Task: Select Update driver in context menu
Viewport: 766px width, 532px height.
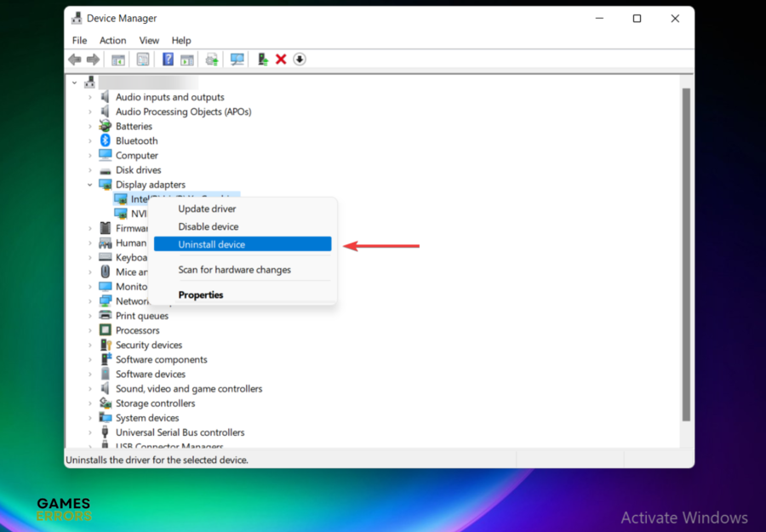Action: [x=207, y=209]
